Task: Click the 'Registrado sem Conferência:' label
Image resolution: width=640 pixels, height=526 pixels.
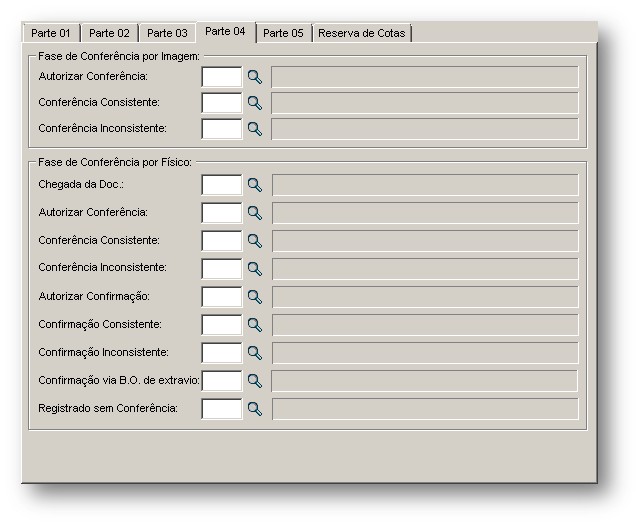Action: (x=108, y=408)
